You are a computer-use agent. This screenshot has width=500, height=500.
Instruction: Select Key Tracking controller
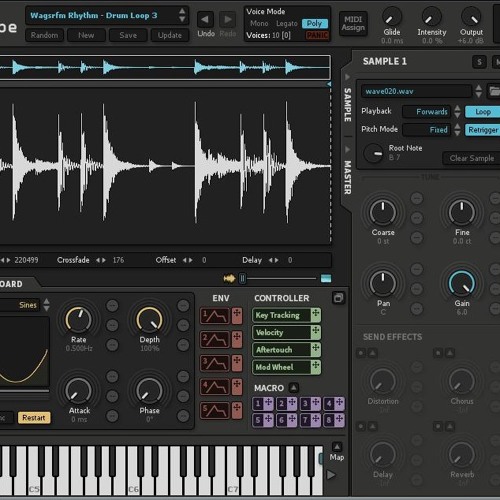click(282, 315)
